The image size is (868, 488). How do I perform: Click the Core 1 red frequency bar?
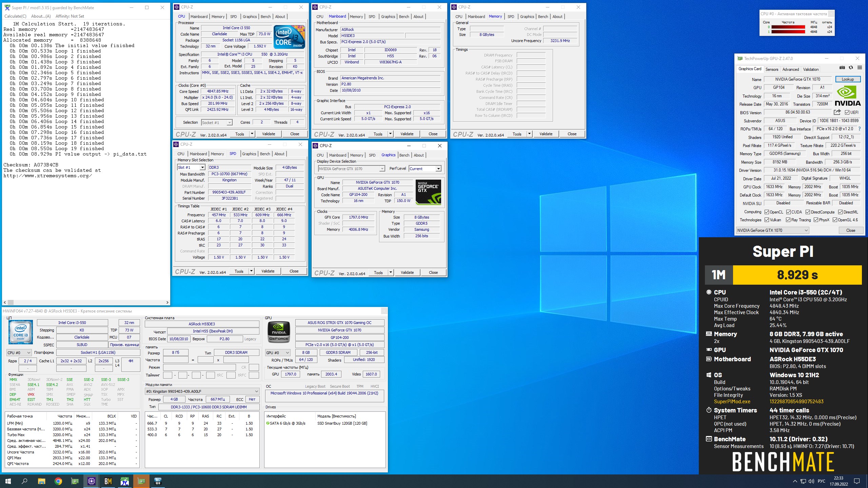click(x=788, y=32)
